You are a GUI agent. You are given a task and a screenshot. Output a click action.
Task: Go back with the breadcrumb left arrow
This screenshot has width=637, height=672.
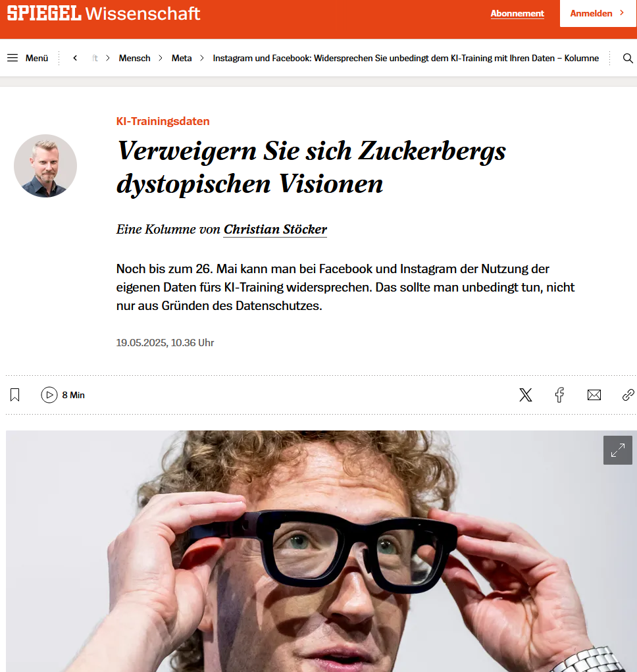point(75,58)
